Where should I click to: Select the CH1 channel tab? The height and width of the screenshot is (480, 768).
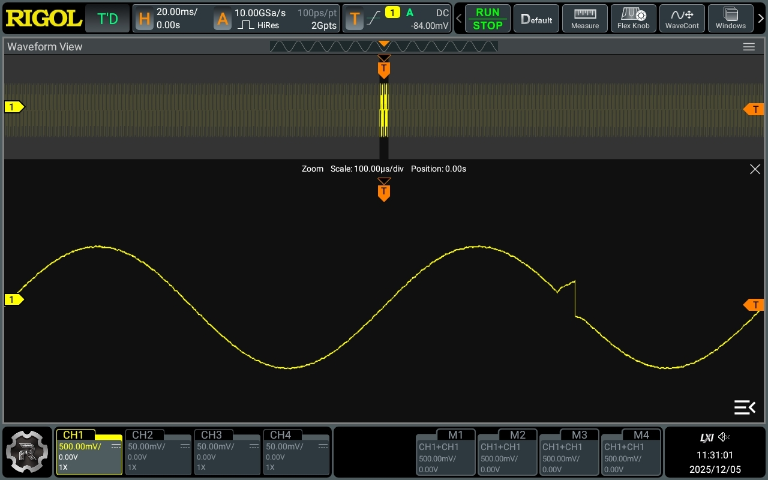click(x=88, y=452)
